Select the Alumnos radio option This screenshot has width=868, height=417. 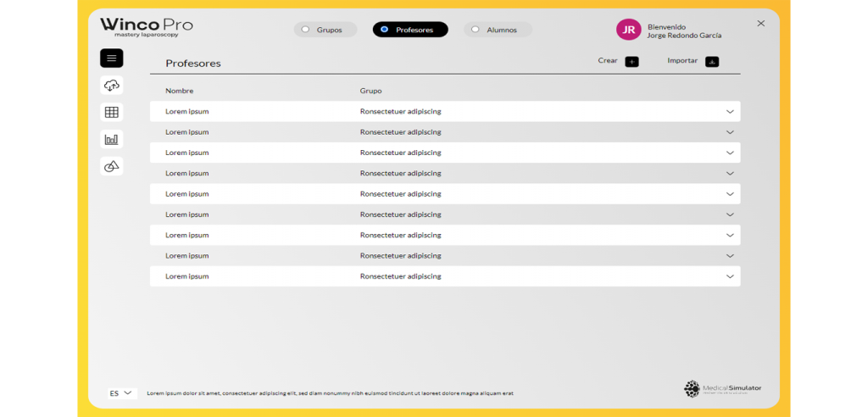(498, 30)
